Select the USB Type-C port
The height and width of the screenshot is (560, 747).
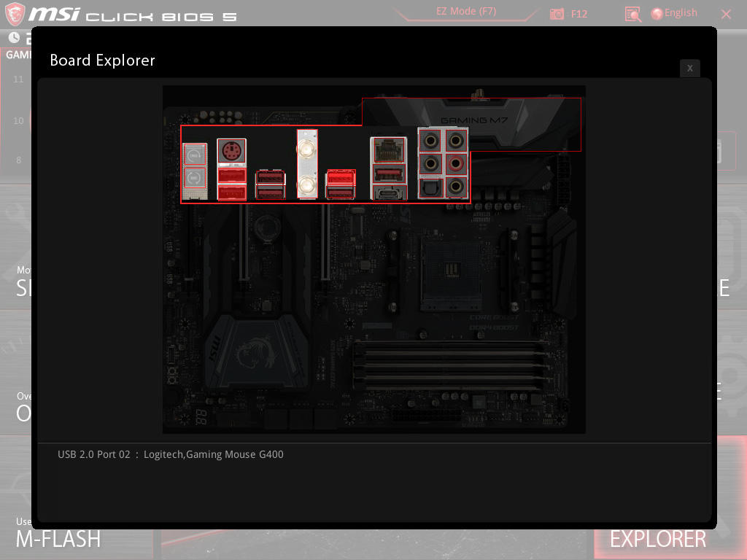(x=389, y=192)
